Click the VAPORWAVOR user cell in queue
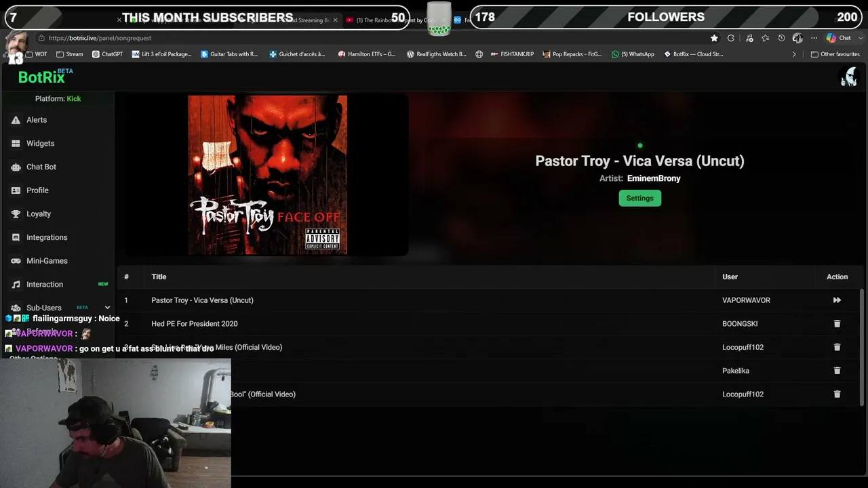The width and height of the screenshot is (868, 488). pos(746,300)
